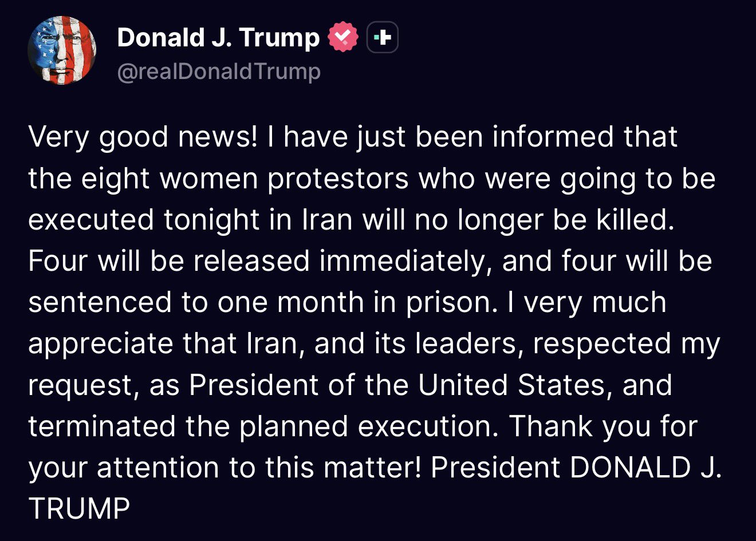Click the red verified checkmark badge
This screenshot has width=756, height=541.
point(342,37)
